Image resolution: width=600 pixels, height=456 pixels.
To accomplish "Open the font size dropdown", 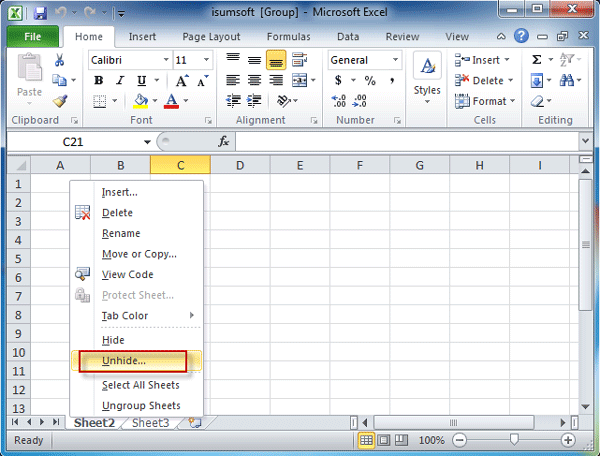I will pyautogui.click(x=206, y=60).
